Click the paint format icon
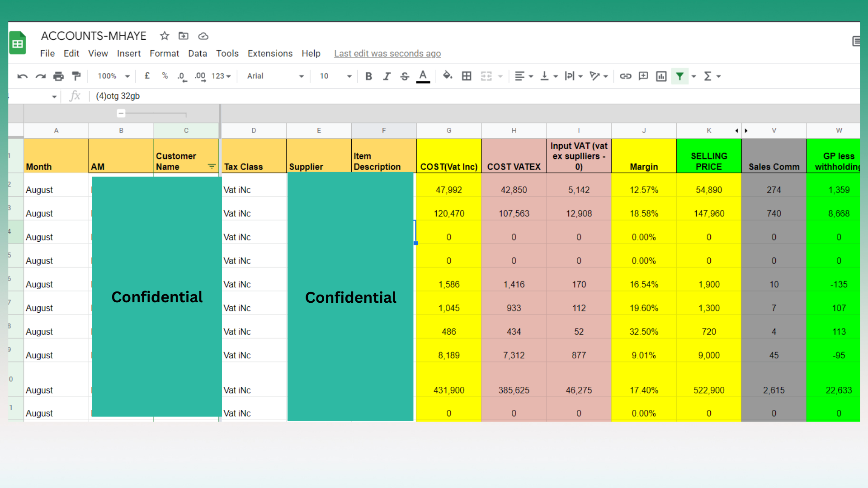 tap(76, 76)
